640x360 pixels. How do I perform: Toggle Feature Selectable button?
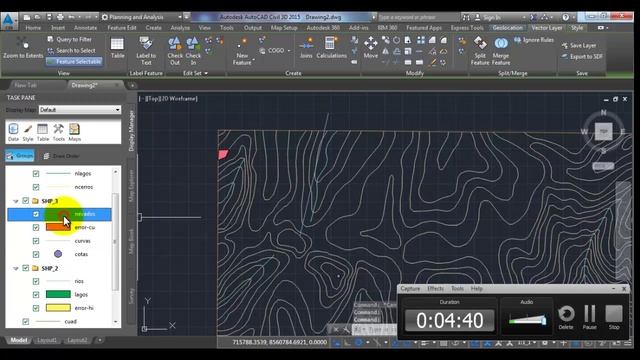(x=74, y=61)
